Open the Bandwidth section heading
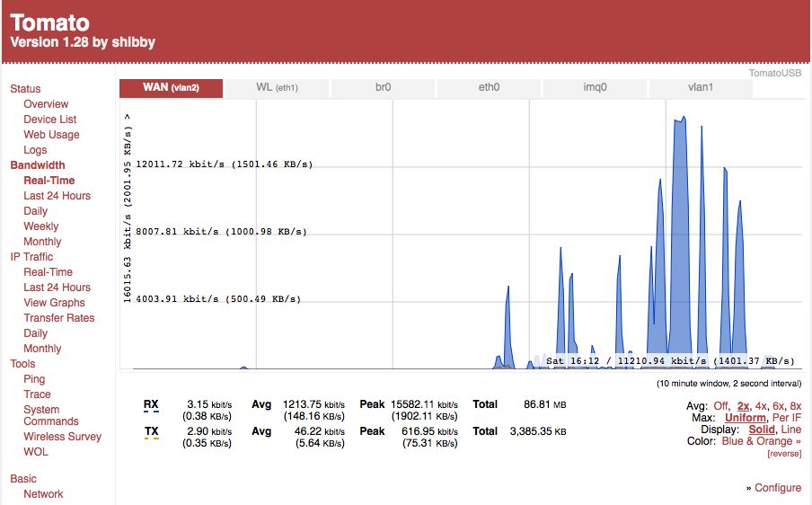This screenshot has width=812, height=505. 38,165
